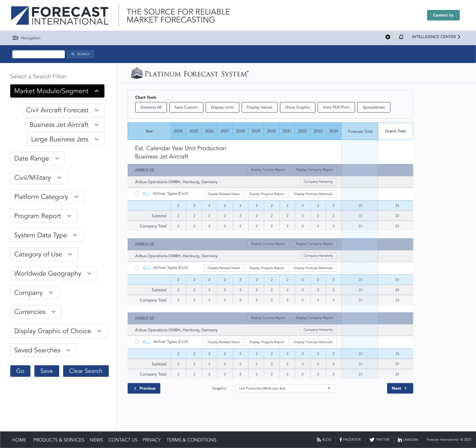
Task: Open NEWS in the footer menu
Action: click(96, 440)
